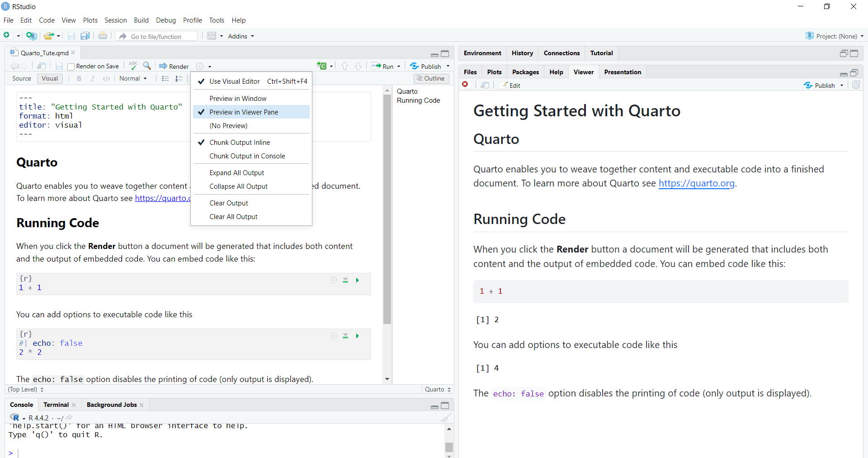Enable Render on Save checkbox
Screen dimensions: 868x458
[x=71, y=67]
